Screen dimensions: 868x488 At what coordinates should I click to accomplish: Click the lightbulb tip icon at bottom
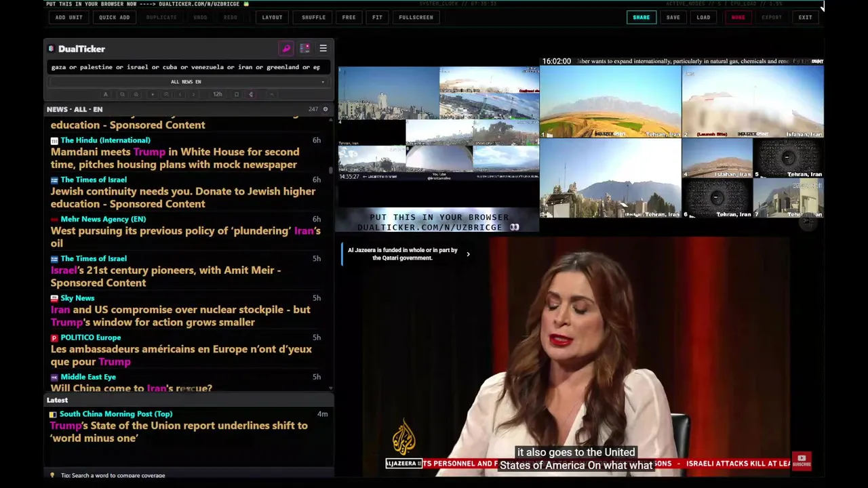(x=52, y=475)
